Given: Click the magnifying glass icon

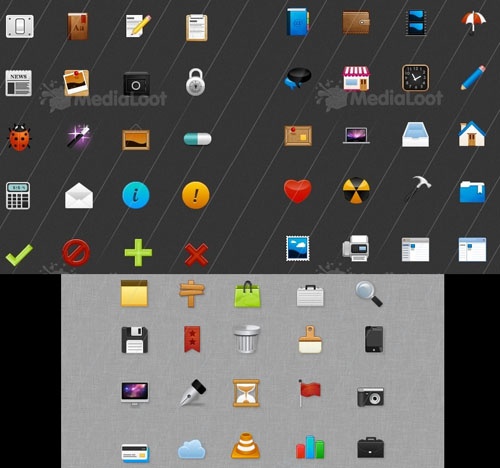Looking at the screenshot, I should pyautogui.click(x=369, y=294).
